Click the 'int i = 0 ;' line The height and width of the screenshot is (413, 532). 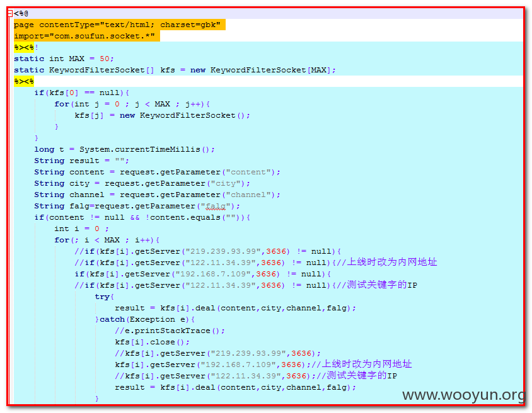[x=82, y=229]
